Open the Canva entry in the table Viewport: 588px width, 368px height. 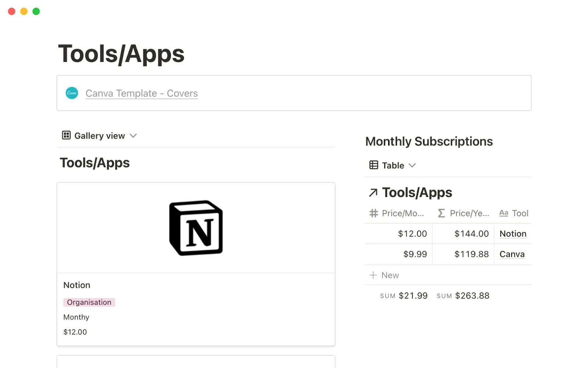click(x=512, y=254)
